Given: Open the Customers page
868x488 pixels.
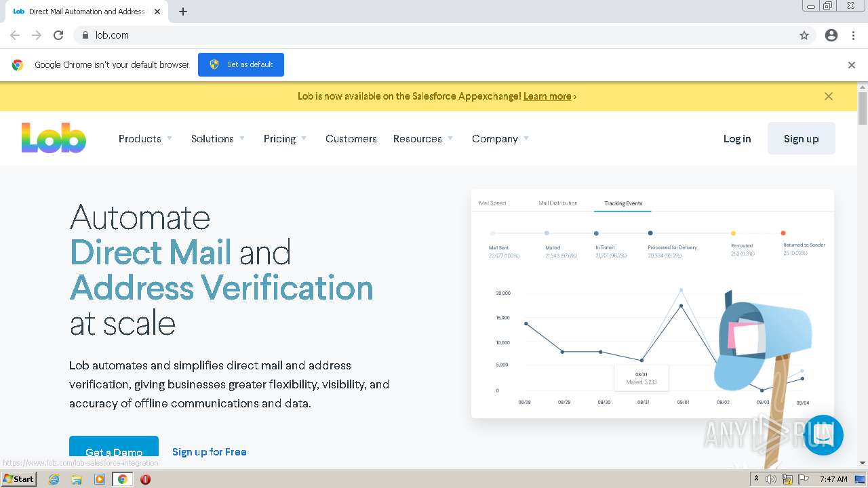Looking at the screenshot, I should [x=351, y=138].
